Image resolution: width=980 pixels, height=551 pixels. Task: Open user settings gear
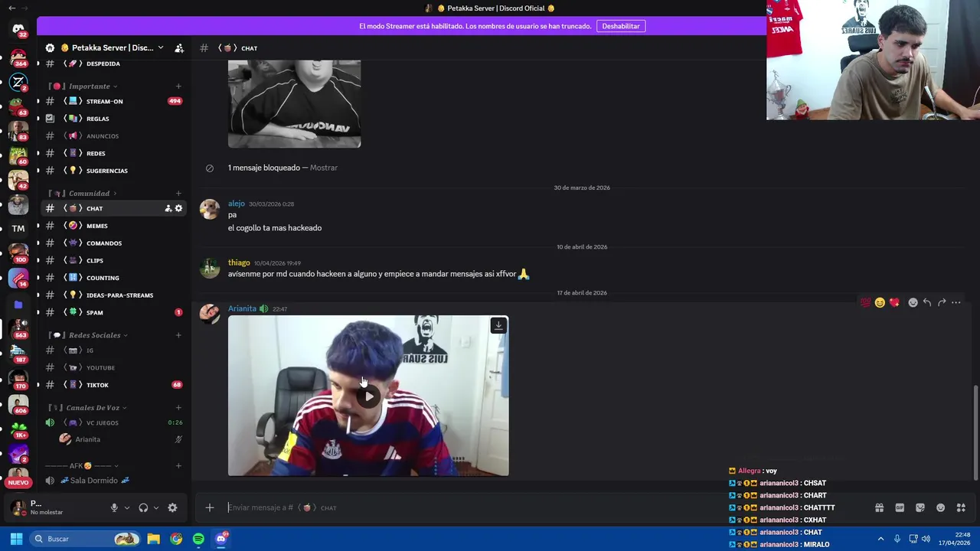tap(172, 507)
